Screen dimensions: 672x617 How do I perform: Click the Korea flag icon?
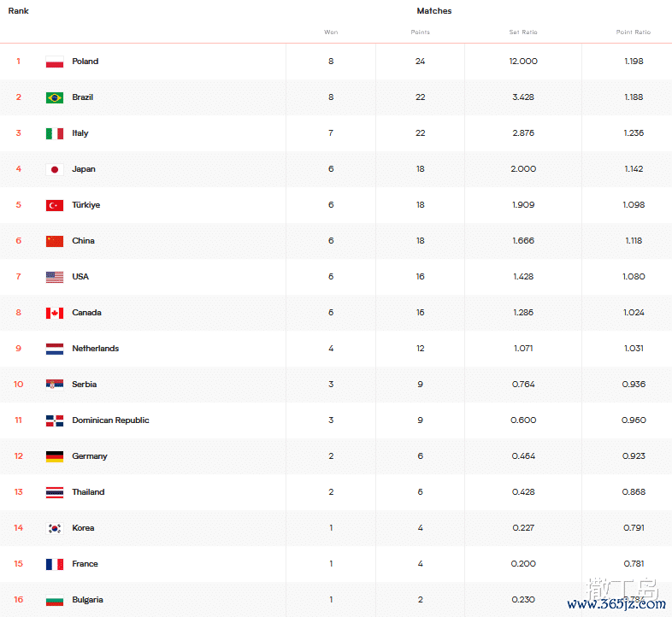click(x=55, y=528)
